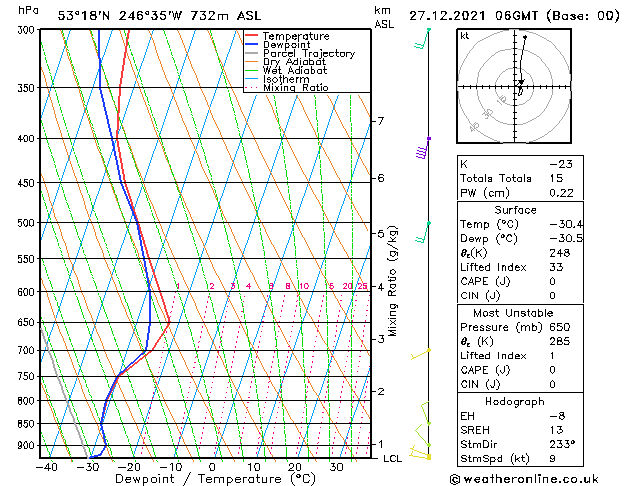629x486 pixels.
Task: Click the hodograph arrowhead near the center
Action: coord(521,82)
